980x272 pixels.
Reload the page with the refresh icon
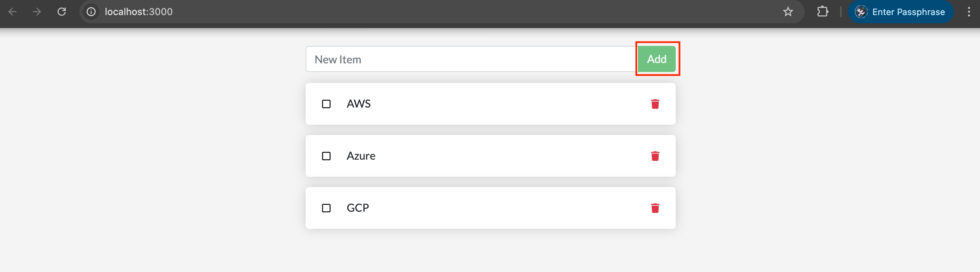[62, 12]
